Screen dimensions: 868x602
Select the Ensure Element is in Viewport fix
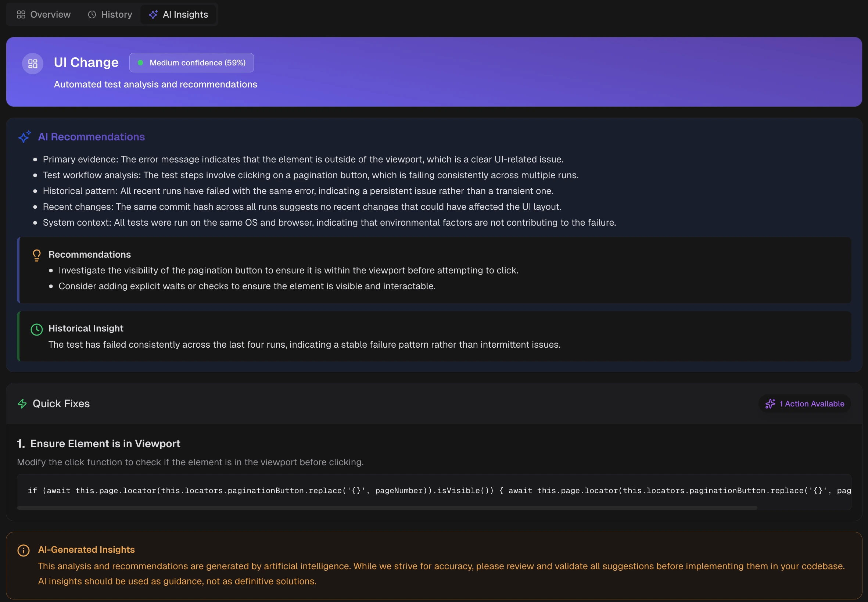click(x=105, y=444)
